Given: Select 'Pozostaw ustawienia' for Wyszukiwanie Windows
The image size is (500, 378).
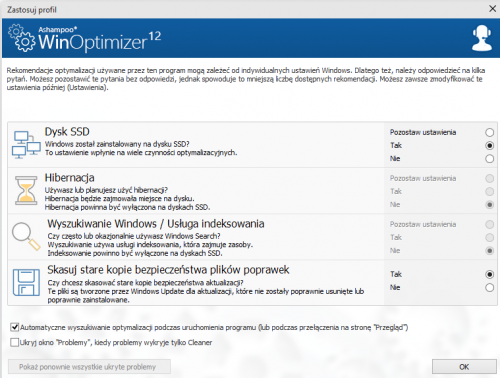Looking at the screenshot, I should [x=489, y=224].
